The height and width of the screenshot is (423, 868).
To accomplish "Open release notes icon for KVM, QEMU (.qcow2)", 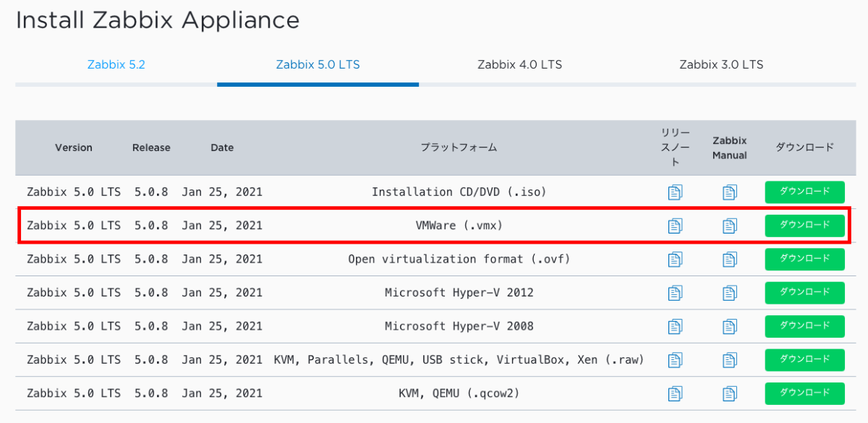I will tap(675, 393).
